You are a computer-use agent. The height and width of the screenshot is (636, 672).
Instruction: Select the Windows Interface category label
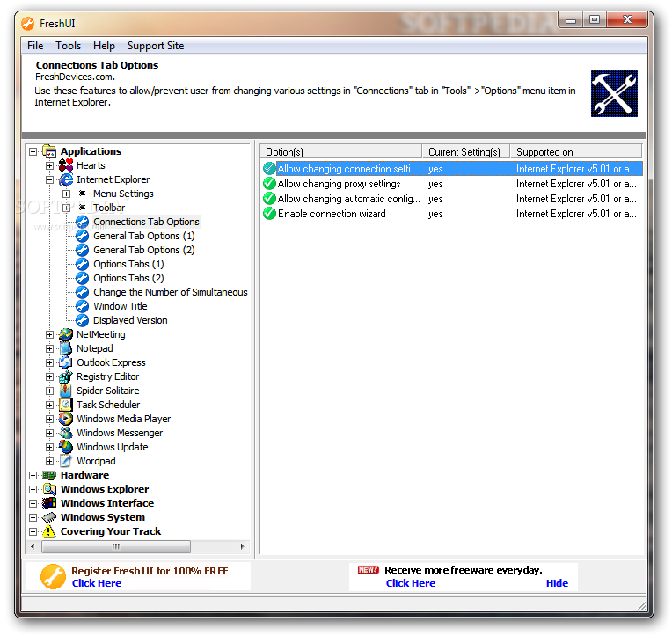click(x=107, y=503)
